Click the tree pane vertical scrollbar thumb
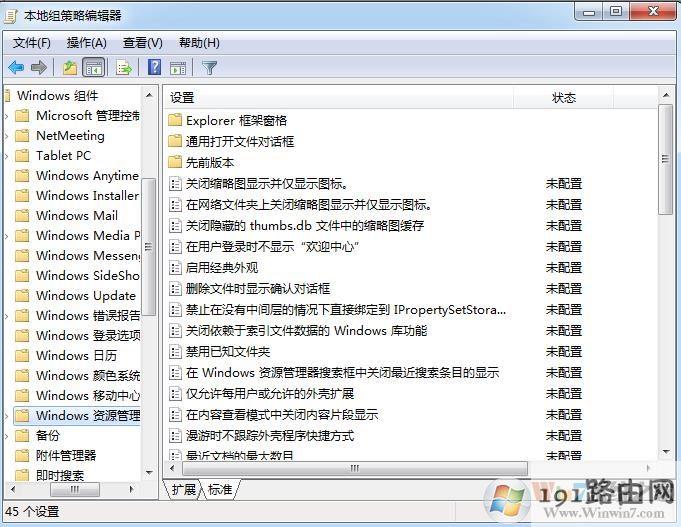The width and height of the screenshot is (681, 527). point(149,247)
